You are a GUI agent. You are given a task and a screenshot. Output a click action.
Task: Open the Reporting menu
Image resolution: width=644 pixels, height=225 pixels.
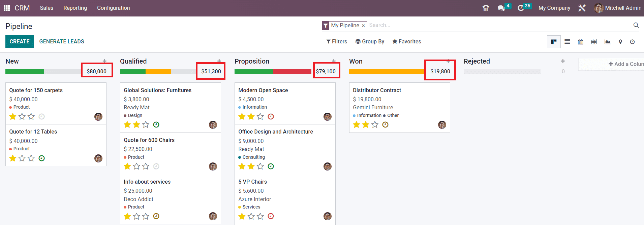(75, 8)
